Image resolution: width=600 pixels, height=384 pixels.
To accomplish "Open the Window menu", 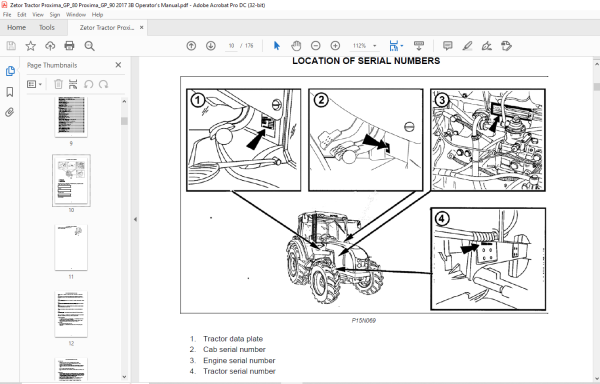I will [76, 15].
